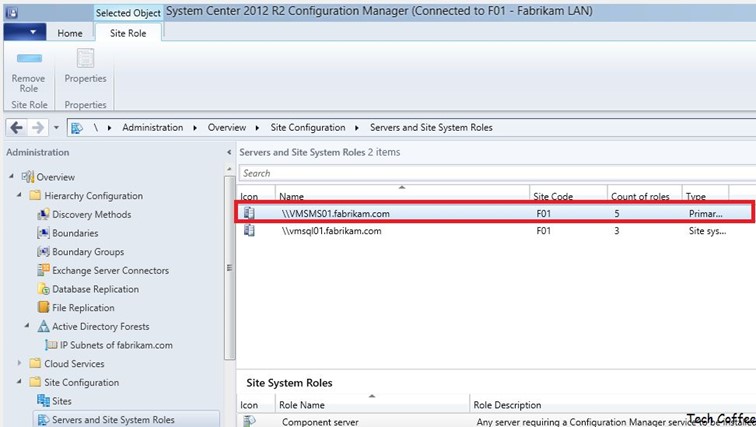Click the Boundaries icon
This screenshot has width=756, height=427.
click(x=43, y=233)
